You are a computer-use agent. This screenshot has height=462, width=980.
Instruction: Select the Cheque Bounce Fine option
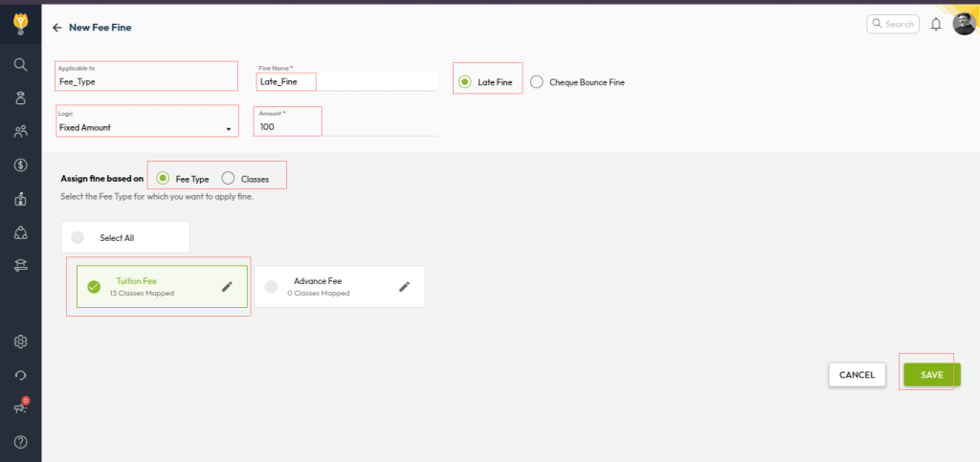tap(537, 82)
